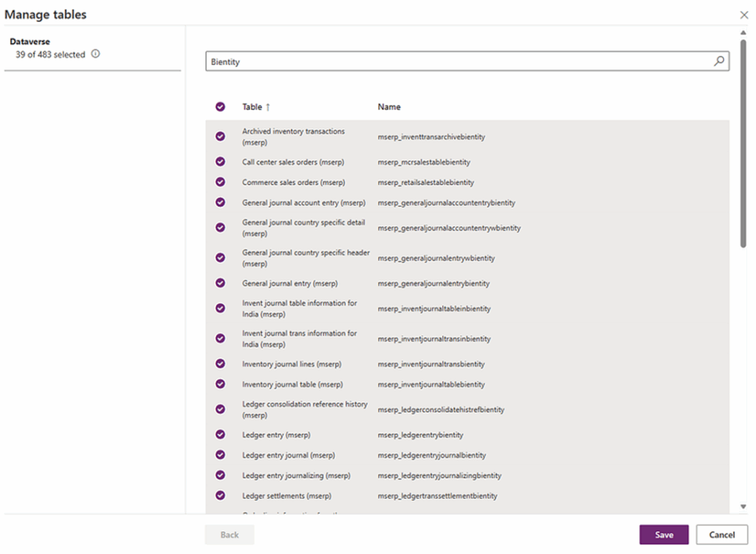Screen dimensions: 756x554
Task: Uncheck Ledger settlements table
Action: coord(220,496)
